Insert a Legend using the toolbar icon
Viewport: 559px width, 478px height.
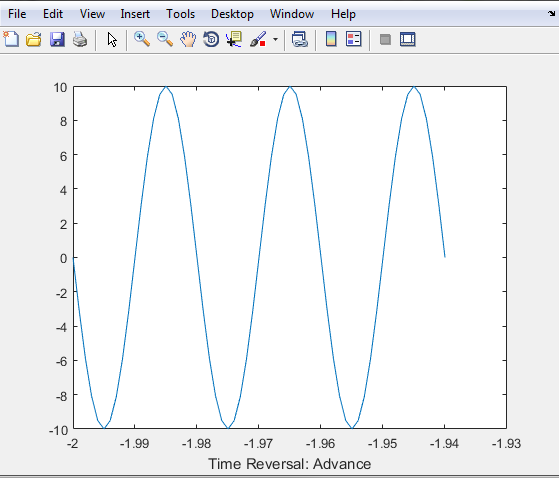click(x=354, y=39)
